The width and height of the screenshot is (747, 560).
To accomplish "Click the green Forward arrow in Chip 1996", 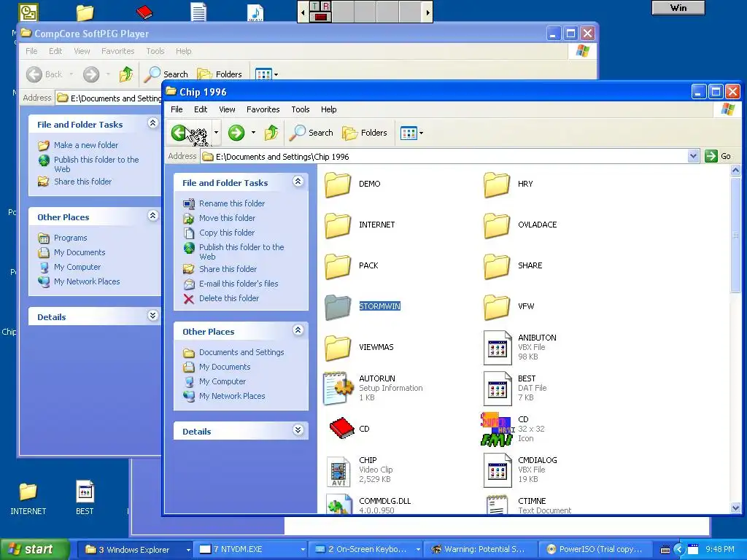I will 236,133.
